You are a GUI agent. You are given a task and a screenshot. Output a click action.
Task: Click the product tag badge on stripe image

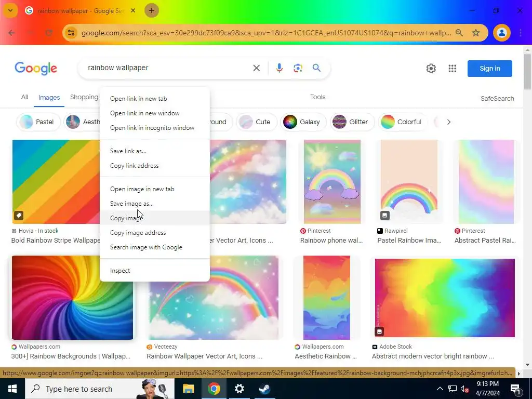pyautogui.click(x=19, y=216)
